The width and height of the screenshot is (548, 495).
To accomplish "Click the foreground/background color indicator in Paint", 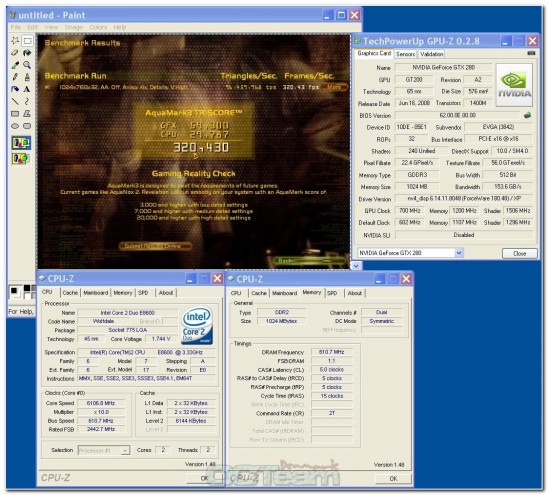I will tap(15, 292).
